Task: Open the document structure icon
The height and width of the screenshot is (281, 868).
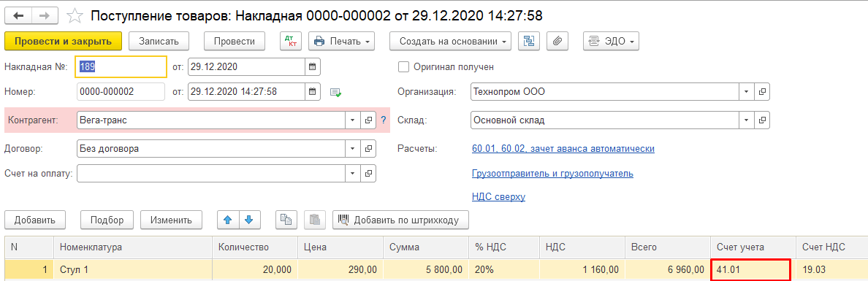Action: 529,41
